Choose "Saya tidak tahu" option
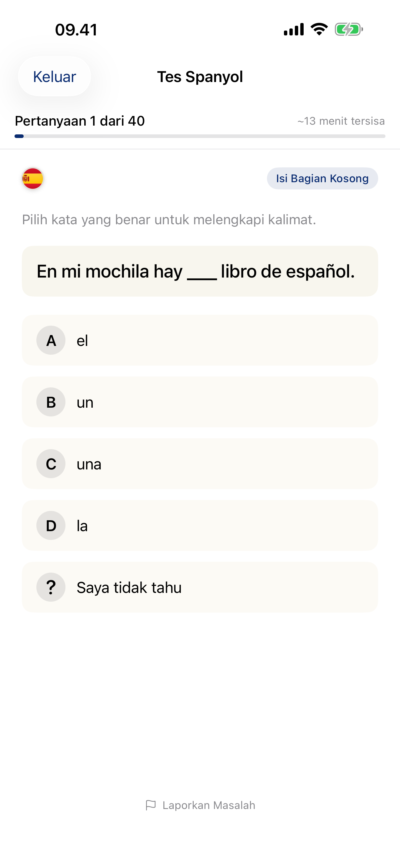The image size is (400, 868). coord(200,587)
